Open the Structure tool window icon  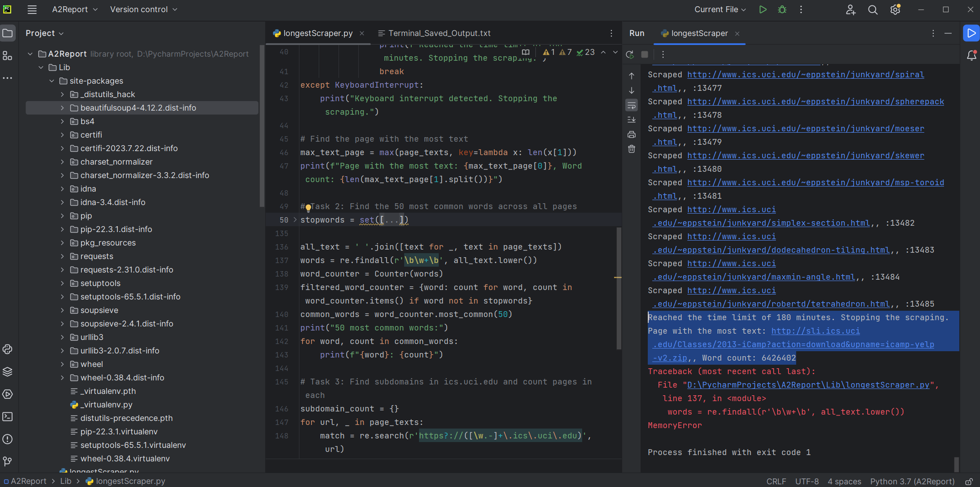pos(8,56)
